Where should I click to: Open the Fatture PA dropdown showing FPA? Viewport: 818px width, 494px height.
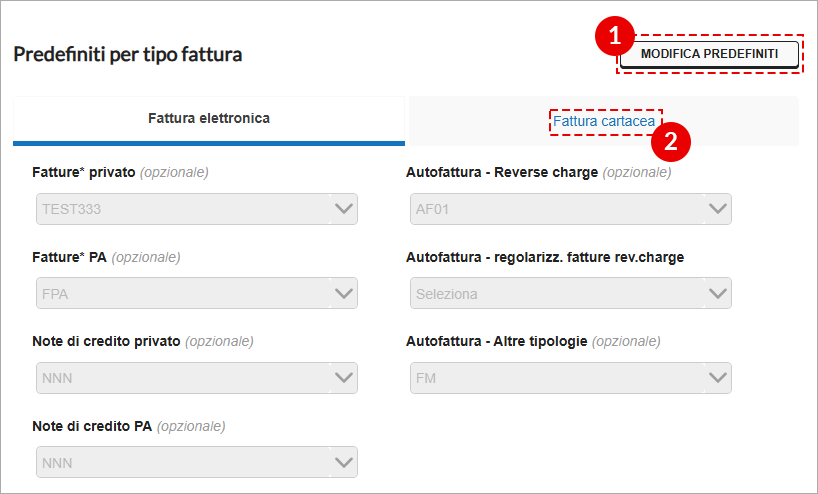pos(197,293)
